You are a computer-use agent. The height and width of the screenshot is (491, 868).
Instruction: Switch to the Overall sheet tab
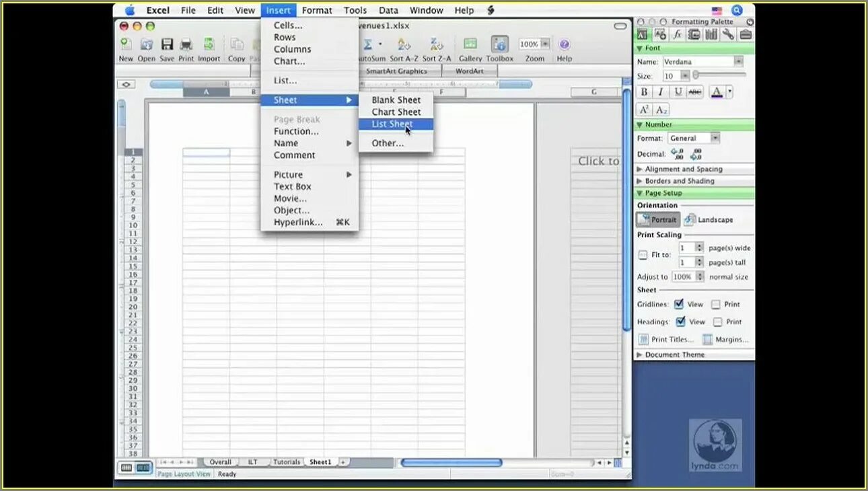[x=221, y=462]
